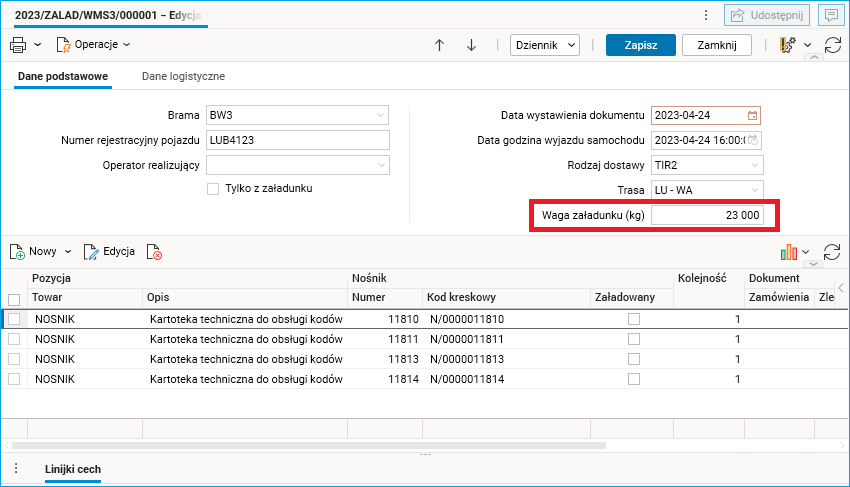
Task: Click the Numer rejestracyjny pojazdu field
Action: [297, 140]
